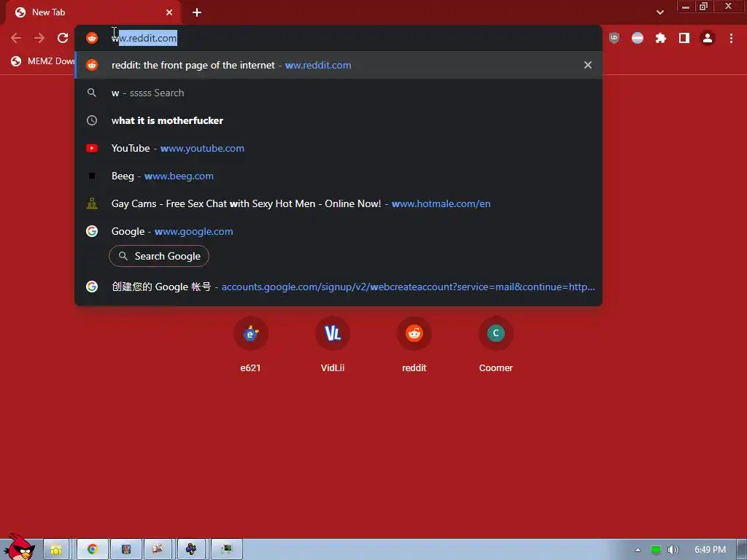Click the striped round extension icon
Image resolution: width=747 pixels, height=560 pixels.
pos(638,38)
